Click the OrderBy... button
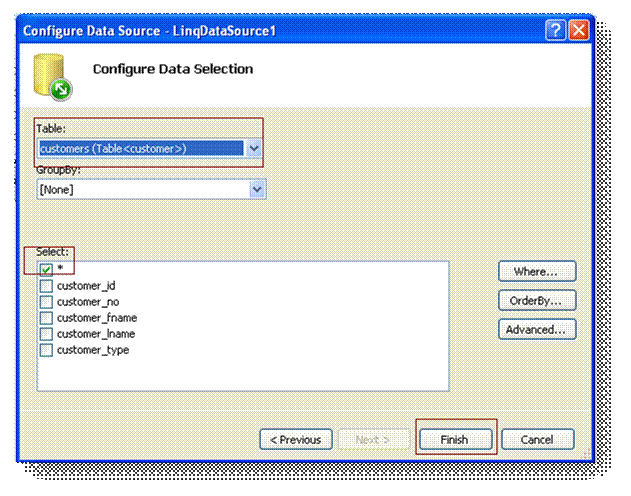631x496 pixels. point(537,300)
